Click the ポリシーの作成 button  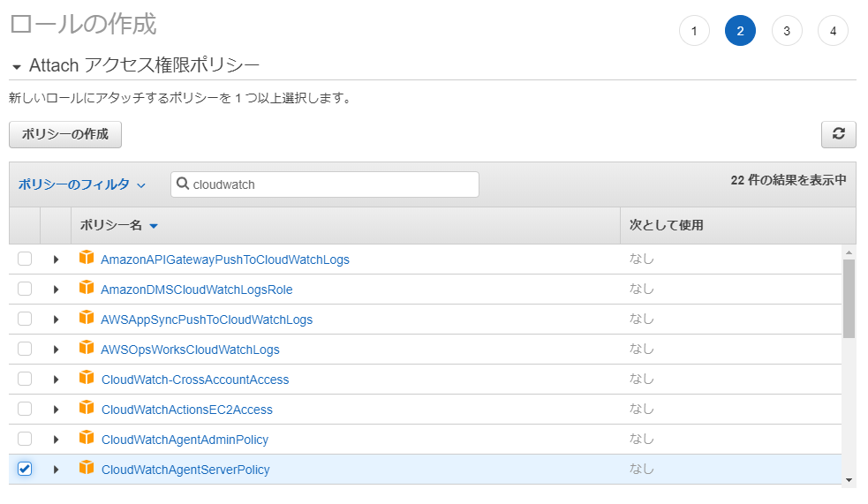coord(65,134)
